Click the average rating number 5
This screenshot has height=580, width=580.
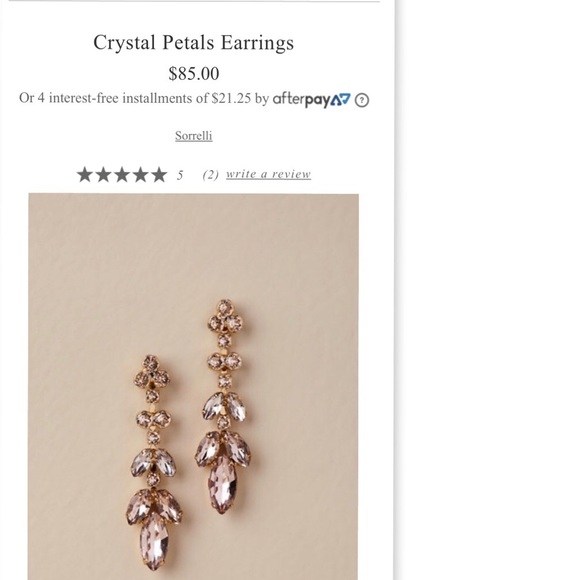pos(180,175)
